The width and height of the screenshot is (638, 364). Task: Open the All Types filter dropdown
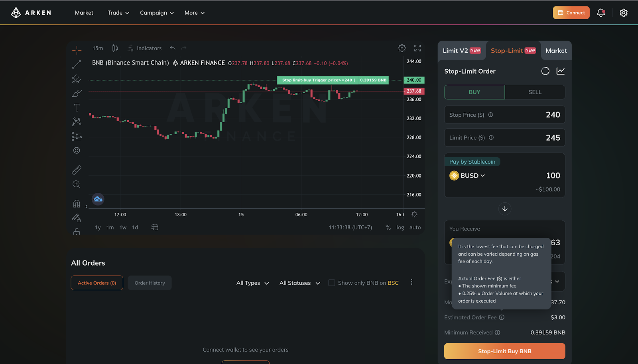click(x=253, y=283)
